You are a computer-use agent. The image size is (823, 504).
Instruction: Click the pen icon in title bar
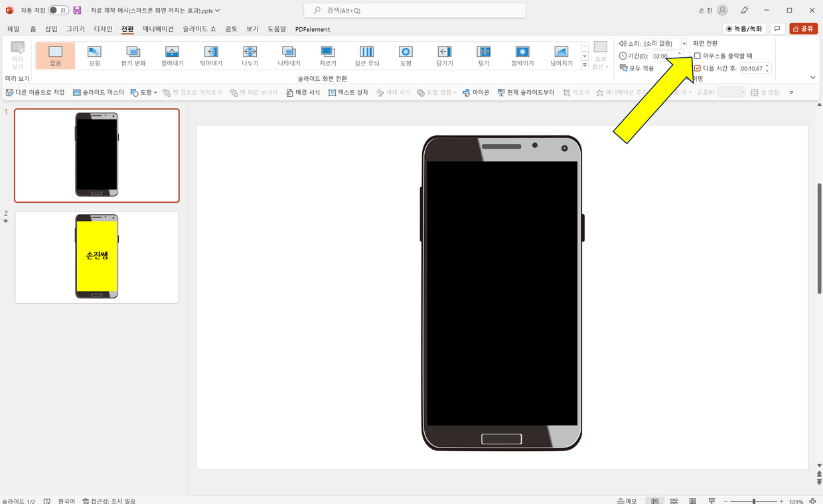[745, 11]
